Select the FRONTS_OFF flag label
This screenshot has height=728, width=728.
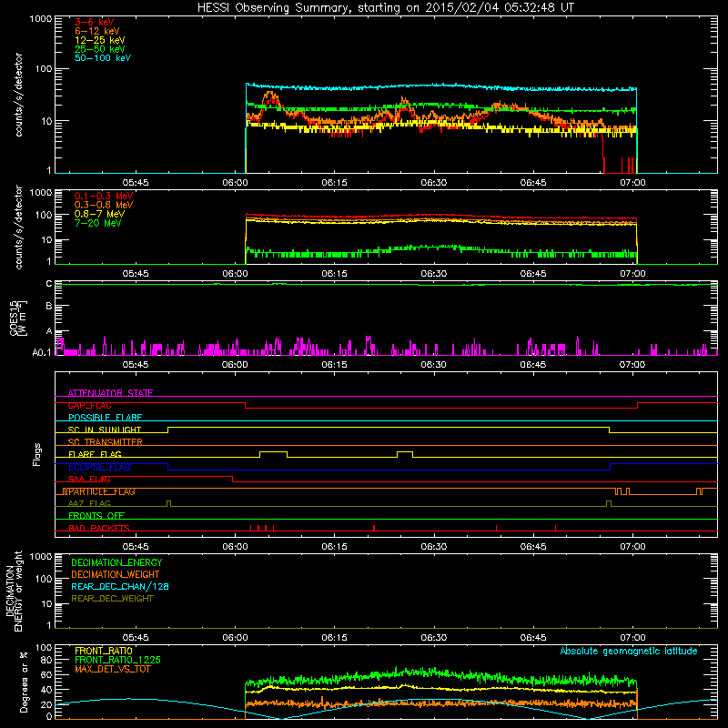coord(96,516)
